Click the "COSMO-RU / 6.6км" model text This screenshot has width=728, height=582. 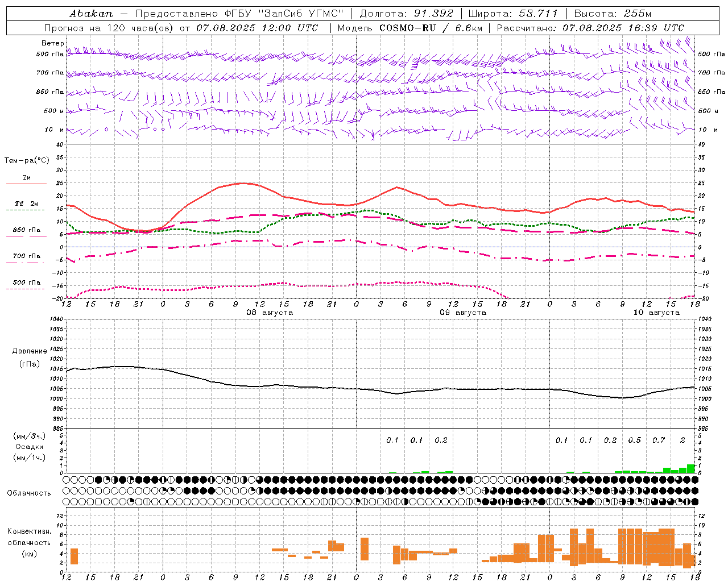pos(431,28)
